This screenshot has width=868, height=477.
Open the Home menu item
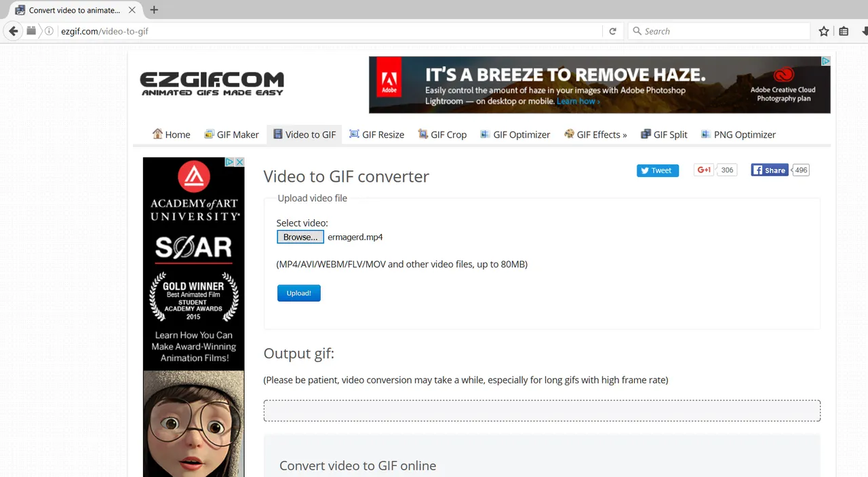(172, 134)
